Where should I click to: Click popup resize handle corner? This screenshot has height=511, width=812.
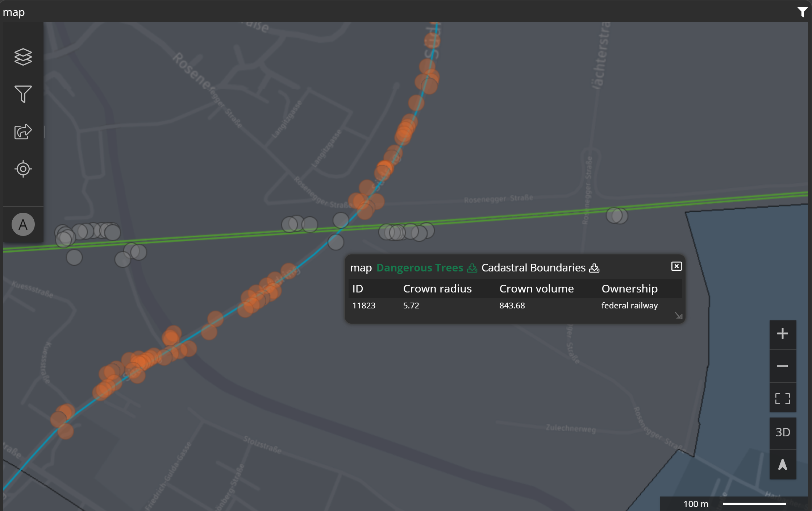click(678, 316)
